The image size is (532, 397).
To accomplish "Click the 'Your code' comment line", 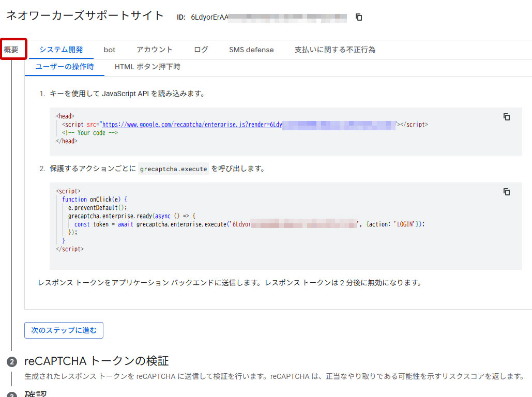I will coord(90,133).
